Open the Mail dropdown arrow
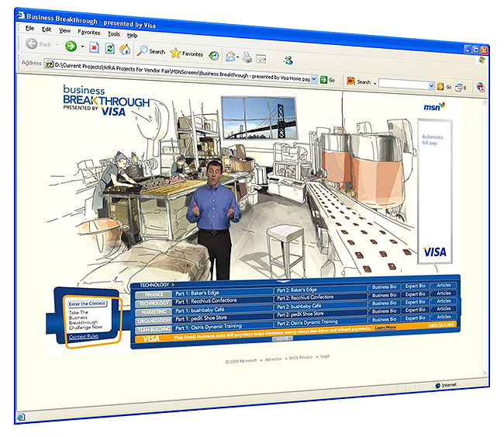The image size is (504, 437). point(237,57)
